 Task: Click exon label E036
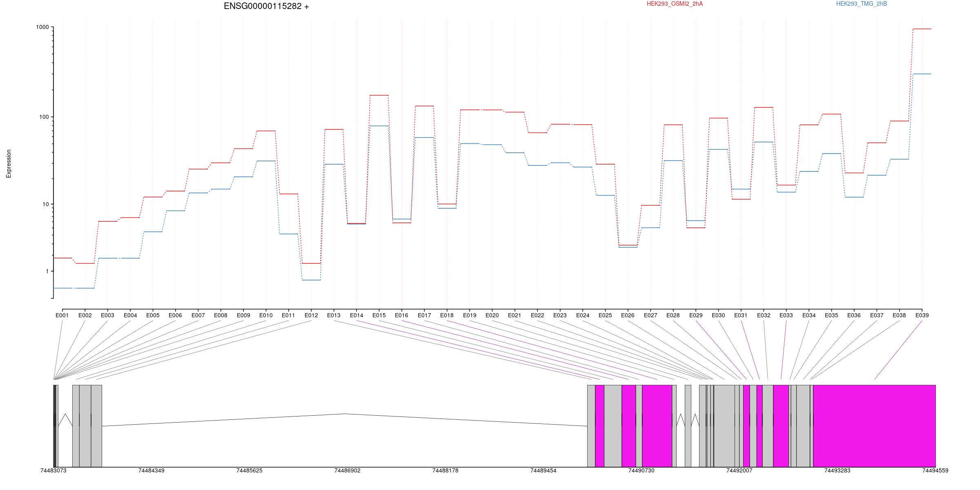854,315
